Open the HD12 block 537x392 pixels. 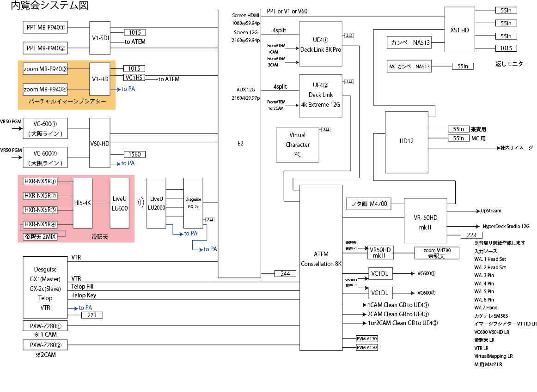pyautogui.click(x=406, y=141)
